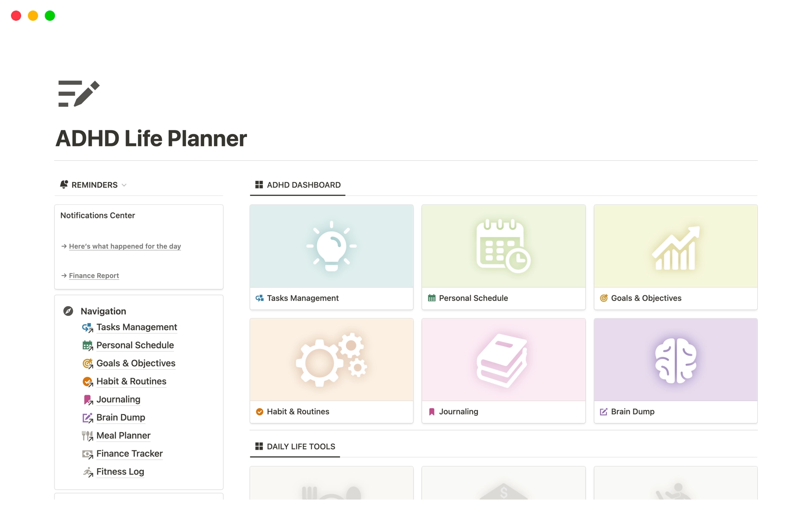Click Here's what happened for the day
The width and height of the screenshot is (812, 508).
tap(124, 246)
